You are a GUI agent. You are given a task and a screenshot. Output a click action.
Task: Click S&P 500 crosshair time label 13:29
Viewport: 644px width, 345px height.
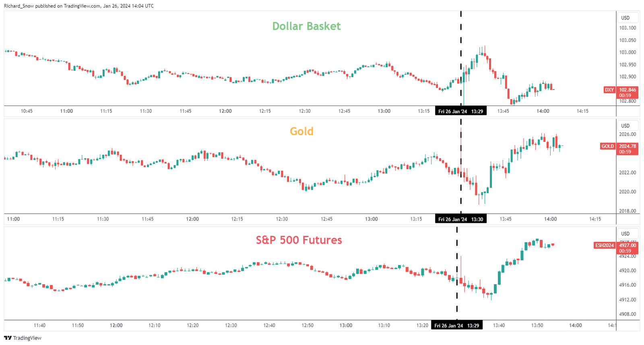(456, 326)
